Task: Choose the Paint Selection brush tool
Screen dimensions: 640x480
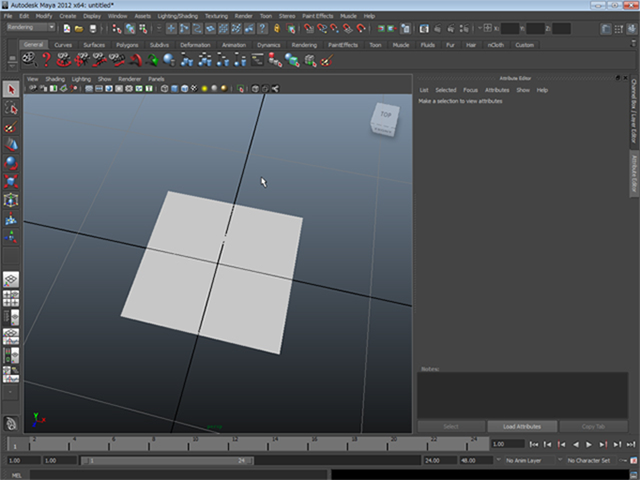Action: coord(11,127)
